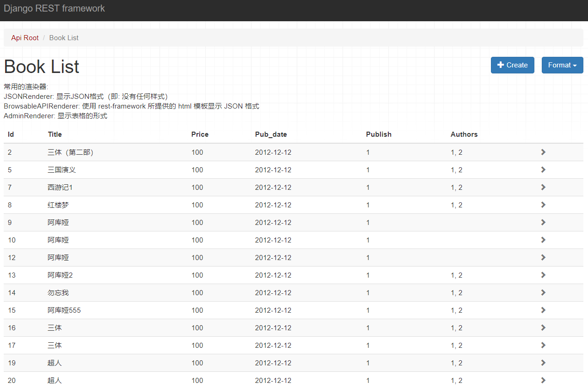Click the Book List page heading
The width and height of the screenshot is (588, 388).
point(42,67)
